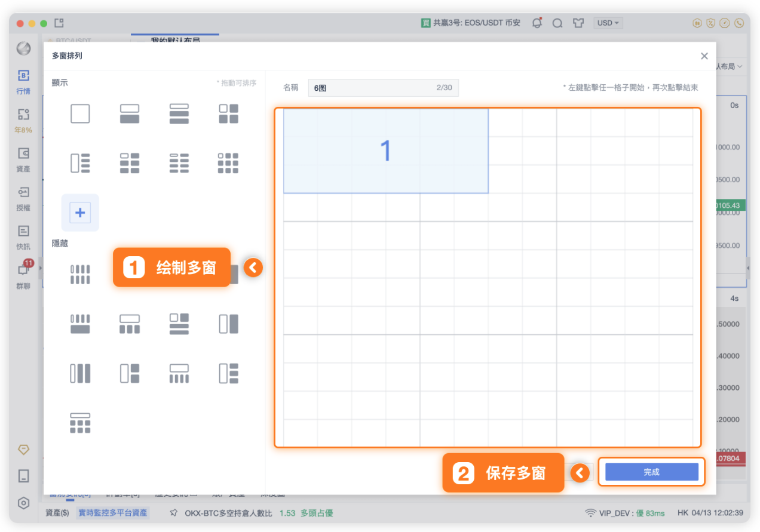Select the 3x3 nine-window grid layout

point(229,163)
